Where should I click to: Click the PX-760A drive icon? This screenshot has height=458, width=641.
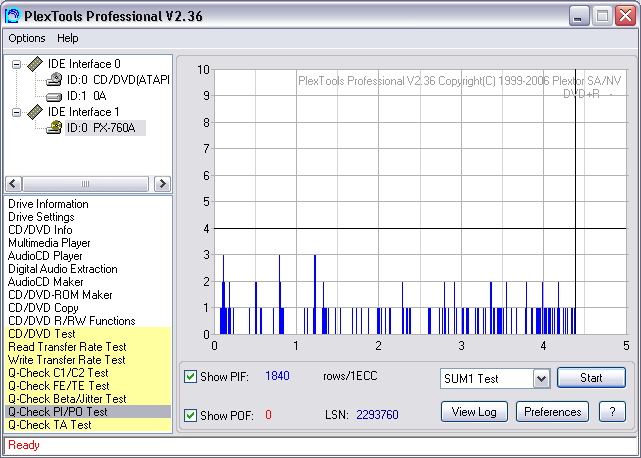coord(54,128)
